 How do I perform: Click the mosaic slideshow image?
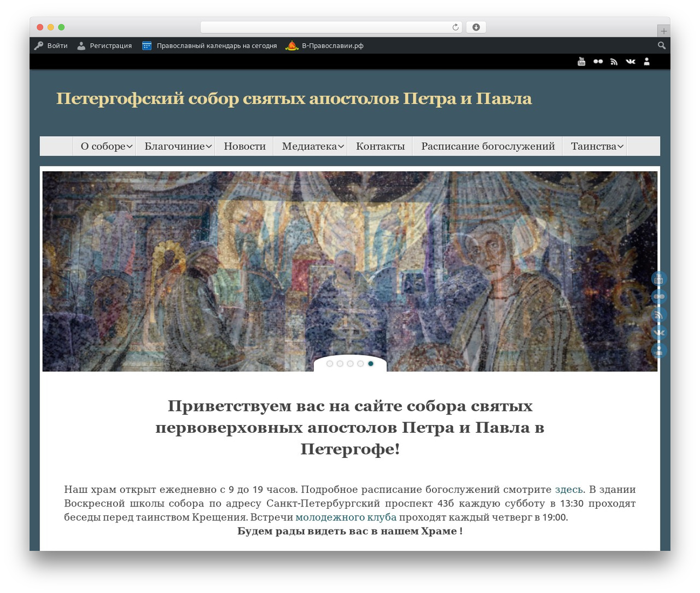(350, 271)
